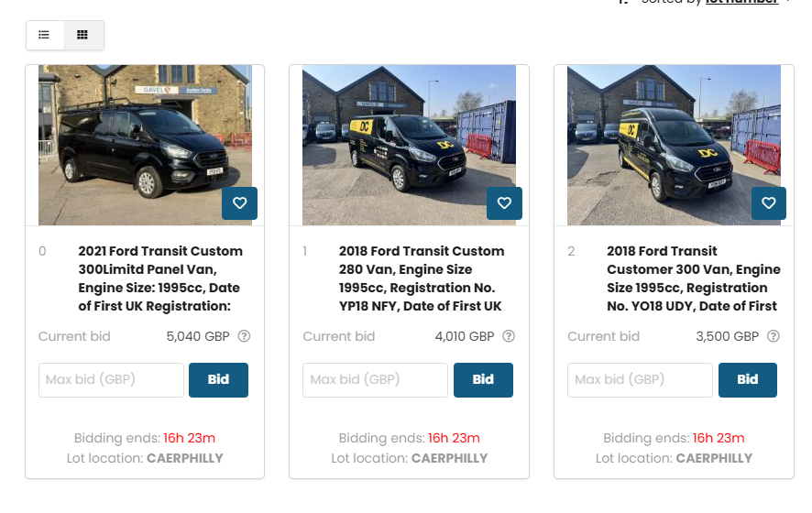
Task: Switch to list view layout
Action: 44,35
